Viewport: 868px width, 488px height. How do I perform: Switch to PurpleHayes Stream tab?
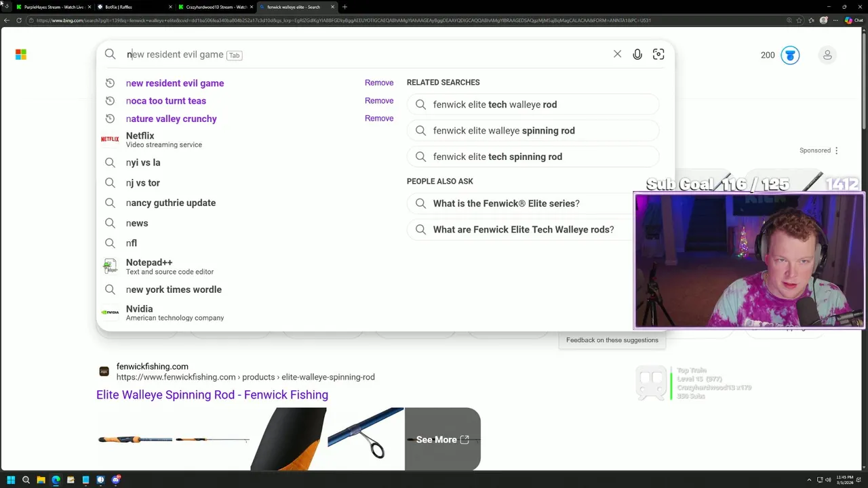(54, 7)
